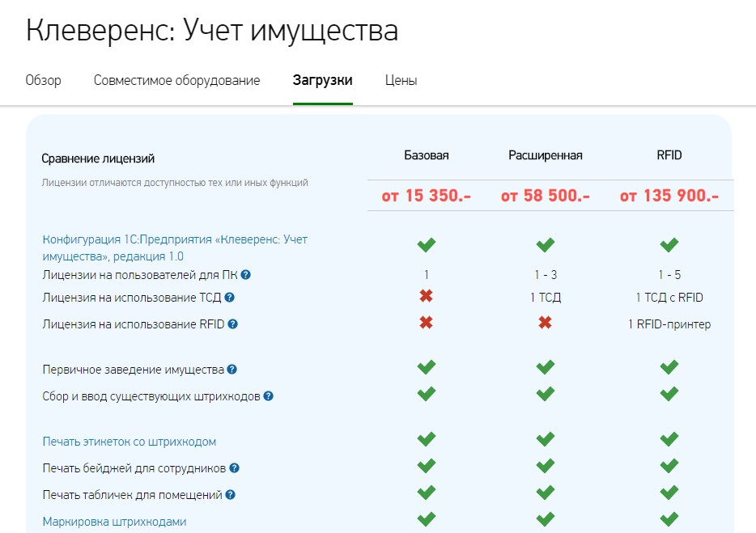This screenshot has width=756, height=533.
Task: Click the RFID checkmark for Первичное заведение имущества
Action: pyautogui.click(x=669, y=367)
